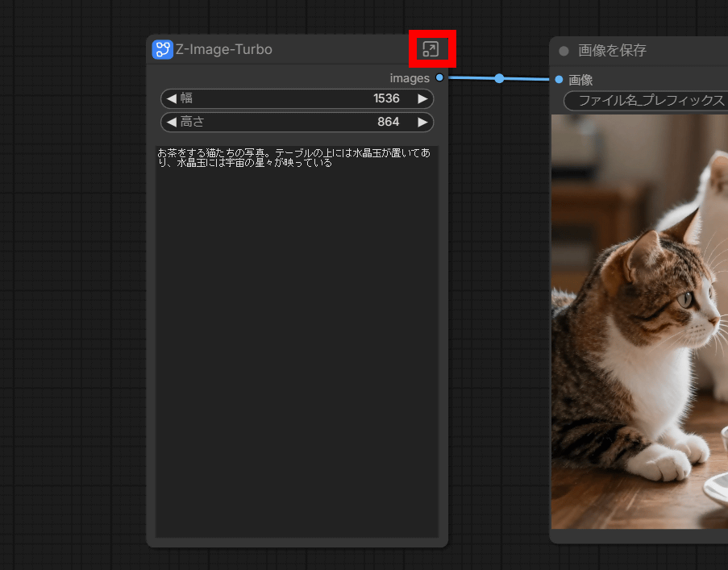
Task: Select the Z-Image-Turbo node title bar
Action: pyautogui.click(x=322, y=49)
